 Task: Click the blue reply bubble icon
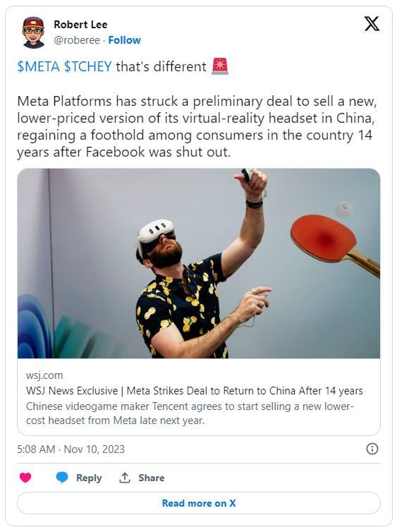62,478
